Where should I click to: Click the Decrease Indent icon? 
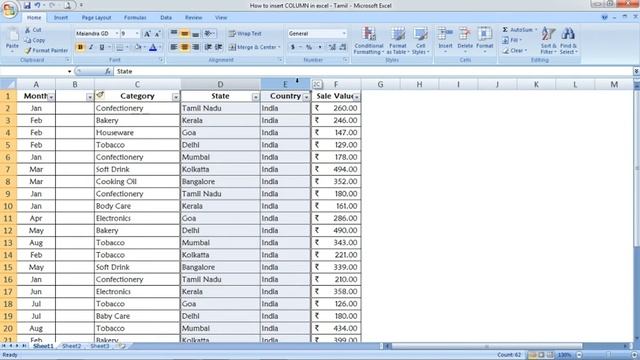coord(208,47)
